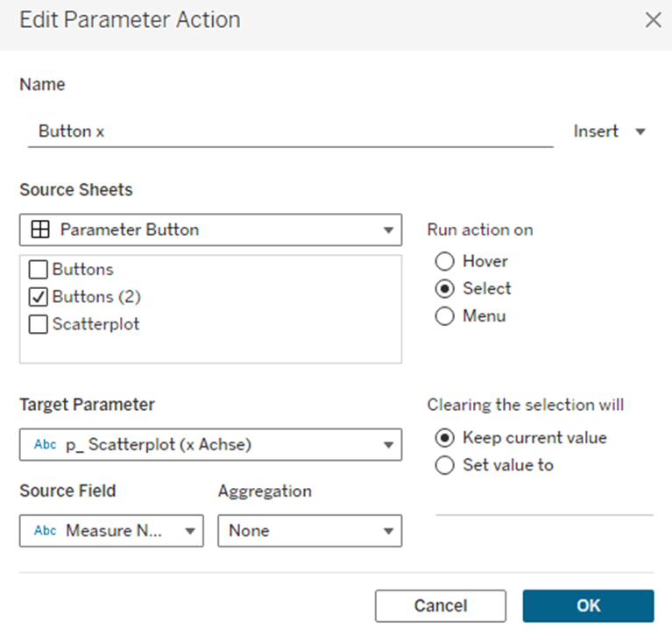The width and height of the screenshot is (672, 643).
Task: Open the Target Parameter dropdown
Action: [x=387, y=445]
